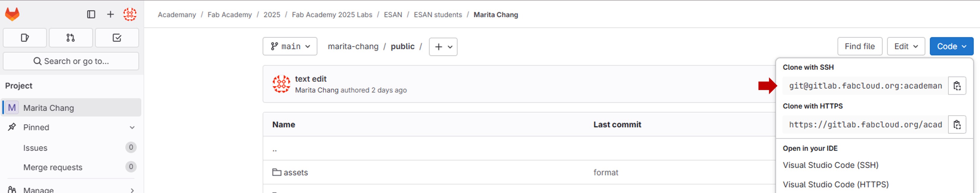Select Visual Studio Code (HTTPS) option
The image size is (980, 193).
point(835,185)
